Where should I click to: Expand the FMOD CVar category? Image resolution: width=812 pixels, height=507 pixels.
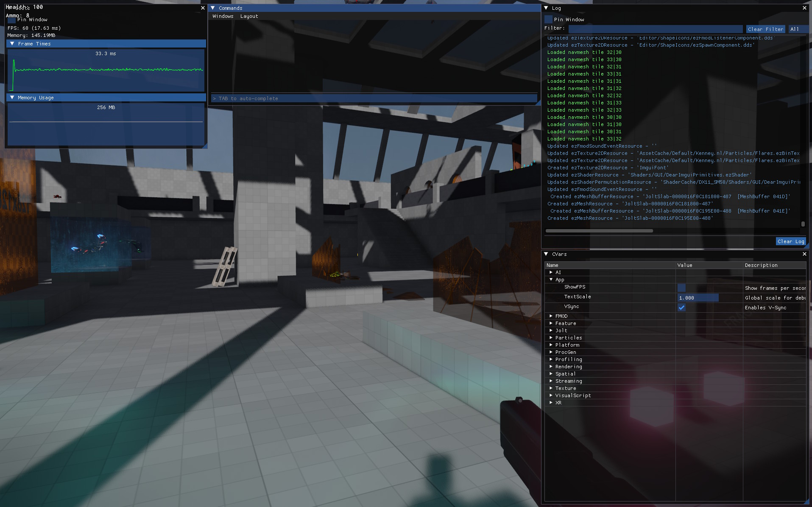click(x=551, y=316)
